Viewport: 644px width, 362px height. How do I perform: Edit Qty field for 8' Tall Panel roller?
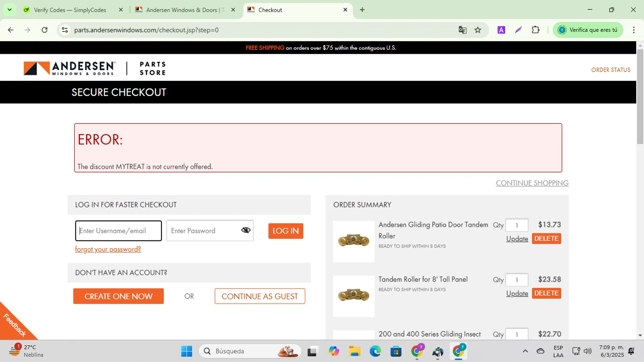[516, 280]
